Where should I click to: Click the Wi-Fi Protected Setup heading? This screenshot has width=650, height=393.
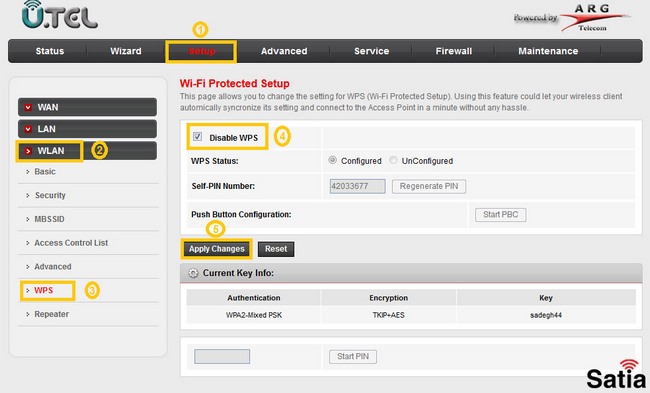click(235, 83)
